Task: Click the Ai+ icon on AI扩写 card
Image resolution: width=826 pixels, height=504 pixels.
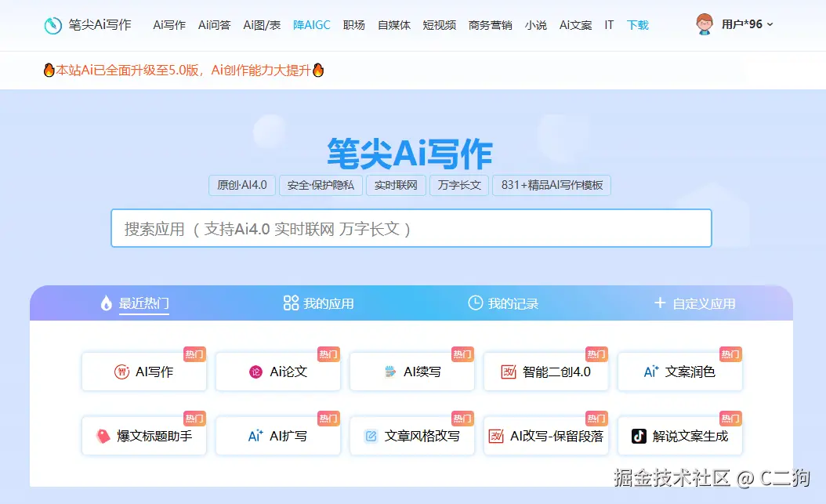Action: 255,436
